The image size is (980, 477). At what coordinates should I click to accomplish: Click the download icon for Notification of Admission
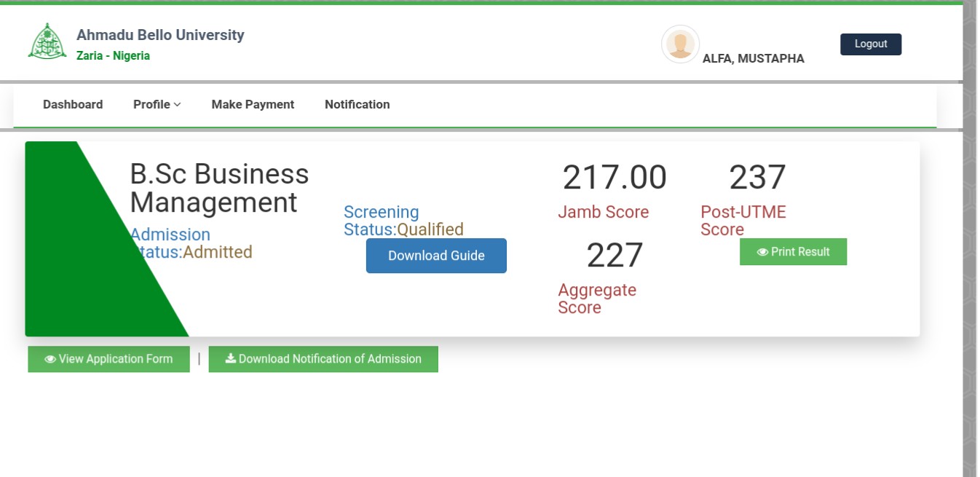(x=230, y=358)
